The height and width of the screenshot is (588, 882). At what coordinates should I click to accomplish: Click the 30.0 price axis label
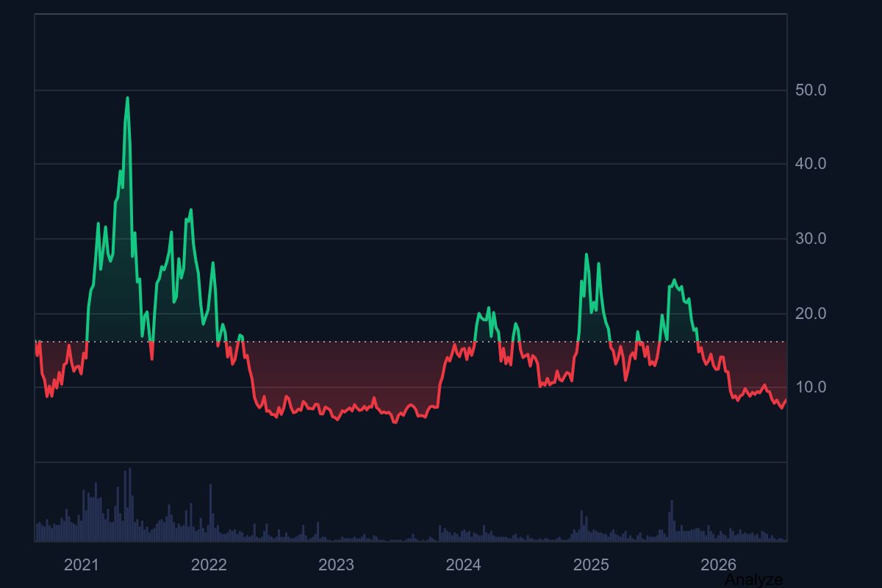click(811, 239)
